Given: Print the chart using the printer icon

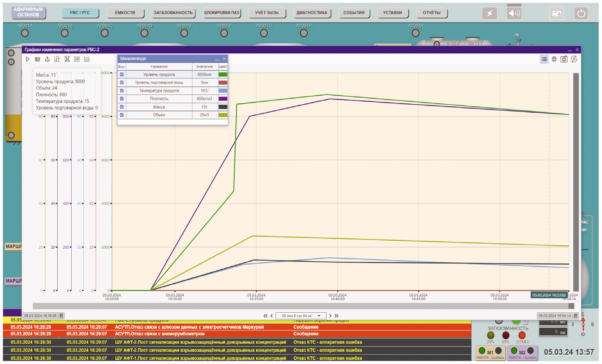Looking at the screenshot, I should 554,59.
